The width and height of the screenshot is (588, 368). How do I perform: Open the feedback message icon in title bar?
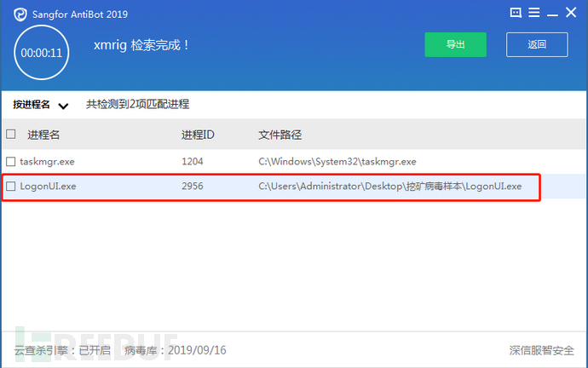(516, 13)
